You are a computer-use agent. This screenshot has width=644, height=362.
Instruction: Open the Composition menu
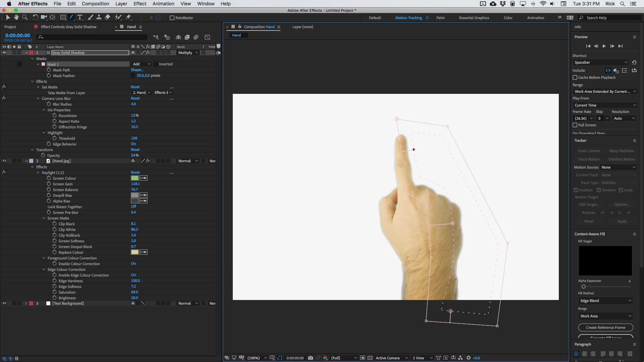click(95, 4)
